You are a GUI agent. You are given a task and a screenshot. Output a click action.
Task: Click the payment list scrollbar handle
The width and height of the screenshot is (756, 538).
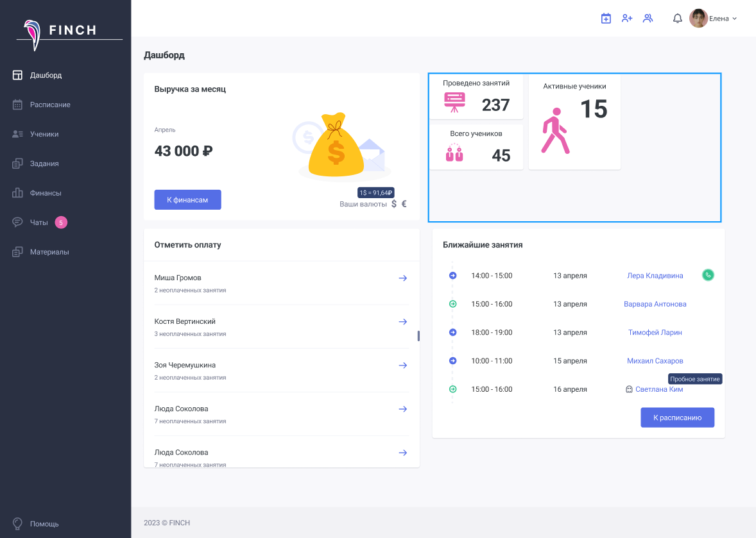pos(418,335)
